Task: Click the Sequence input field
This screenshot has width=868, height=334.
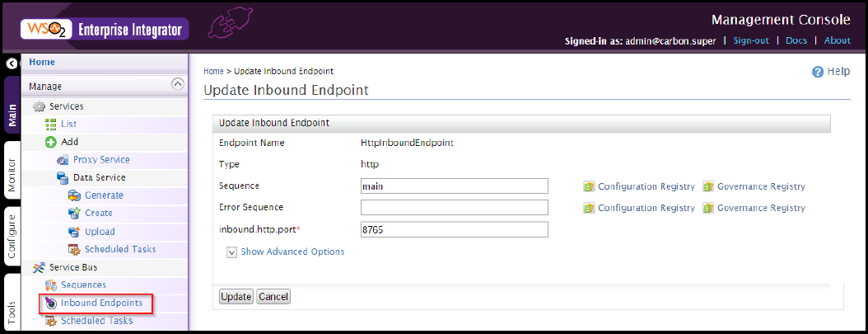Action: (x=455, y=186)
